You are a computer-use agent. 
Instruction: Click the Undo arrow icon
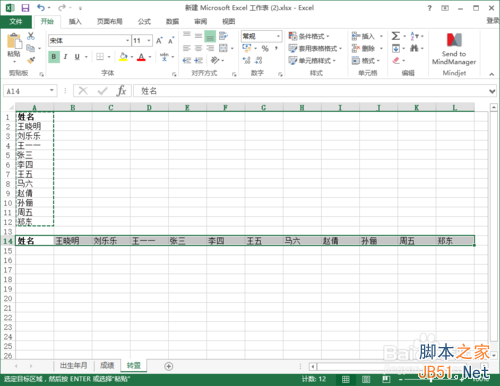pyautogui.click(x=41, y=8)
